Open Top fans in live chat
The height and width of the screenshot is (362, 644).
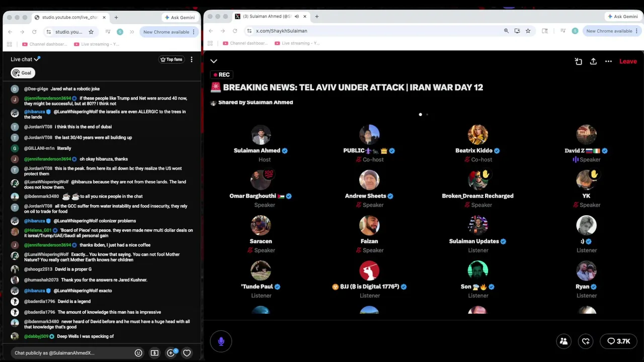pos(171,59)
